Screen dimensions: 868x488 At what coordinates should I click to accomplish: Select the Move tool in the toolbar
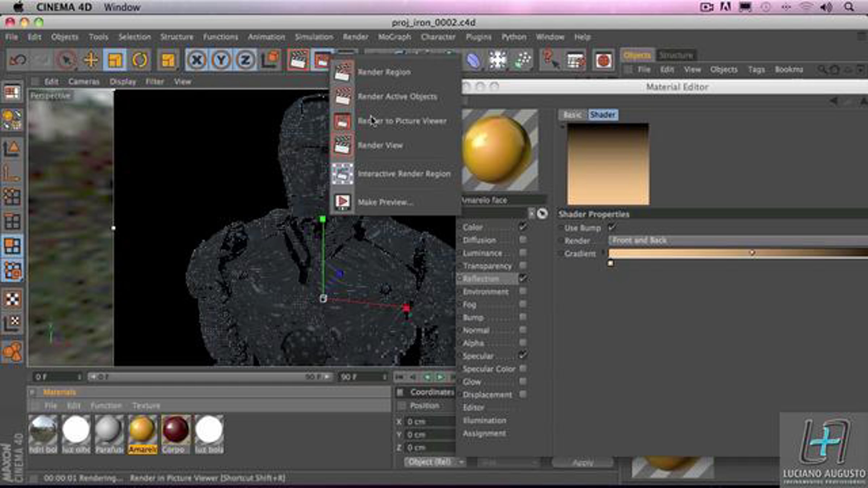pos(90,60)
